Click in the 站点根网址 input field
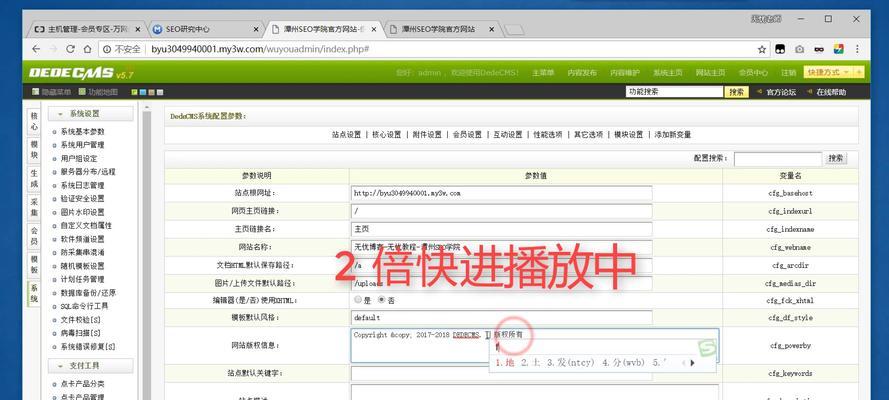 (501, 193)
